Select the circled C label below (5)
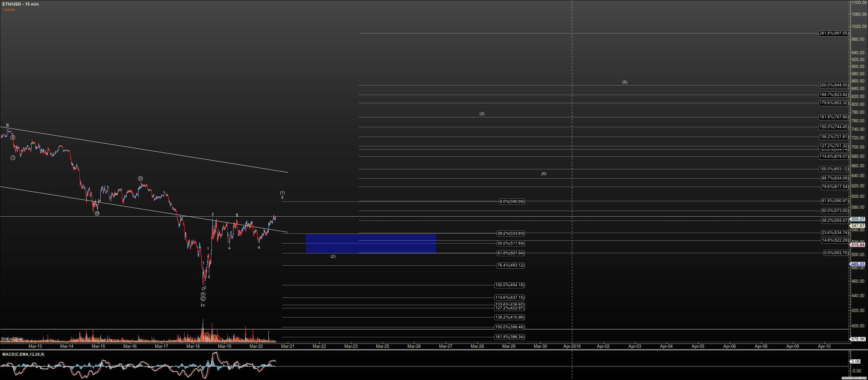 click(203, 299)
